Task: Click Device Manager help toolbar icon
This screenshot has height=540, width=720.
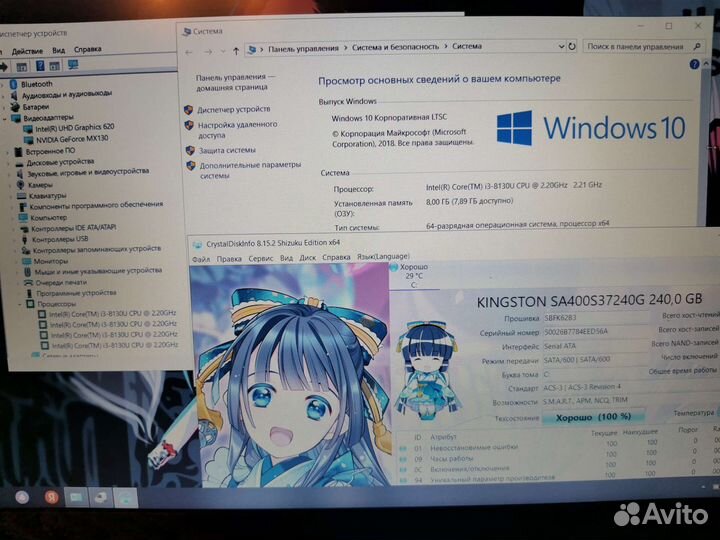Action: [x=40, y=66]
